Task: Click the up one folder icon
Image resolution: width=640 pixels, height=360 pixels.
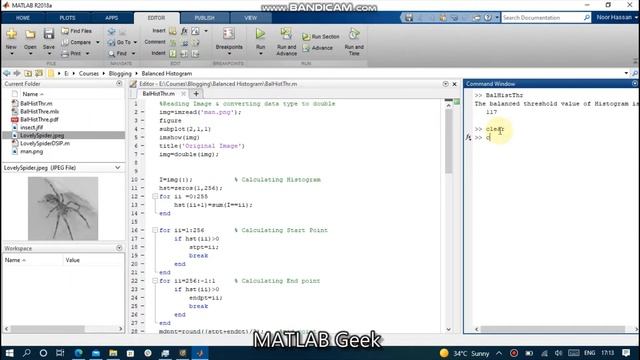Action: [x=28, y=73]
